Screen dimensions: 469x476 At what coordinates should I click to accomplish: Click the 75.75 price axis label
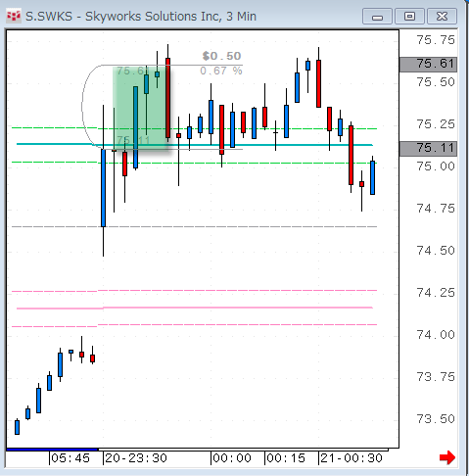point(436,40)
